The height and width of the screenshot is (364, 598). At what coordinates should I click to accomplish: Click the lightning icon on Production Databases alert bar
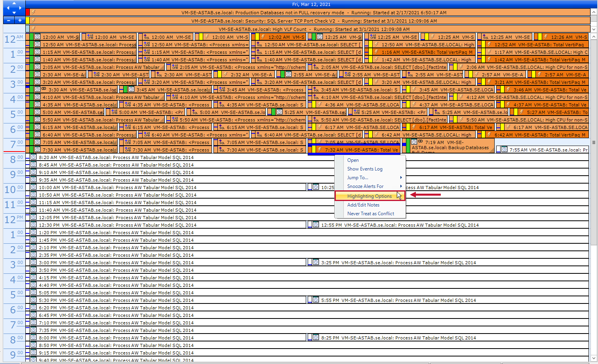[33, 12]
